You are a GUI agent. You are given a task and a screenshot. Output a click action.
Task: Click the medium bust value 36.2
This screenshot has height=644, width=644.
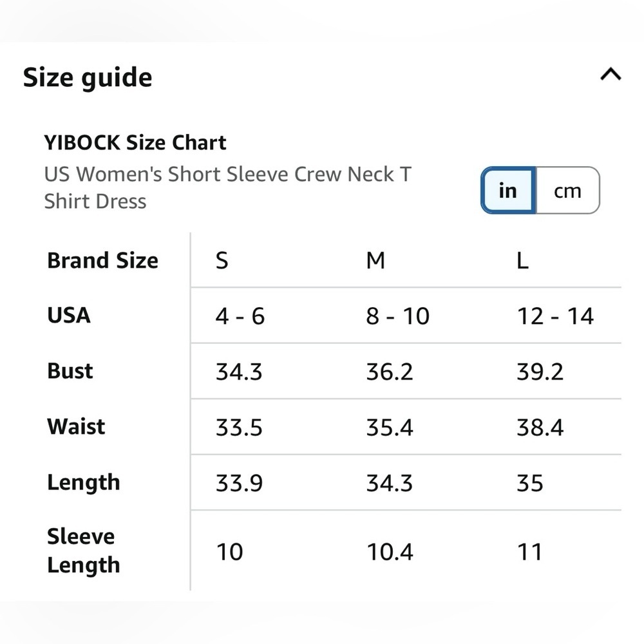click(390, 372)
